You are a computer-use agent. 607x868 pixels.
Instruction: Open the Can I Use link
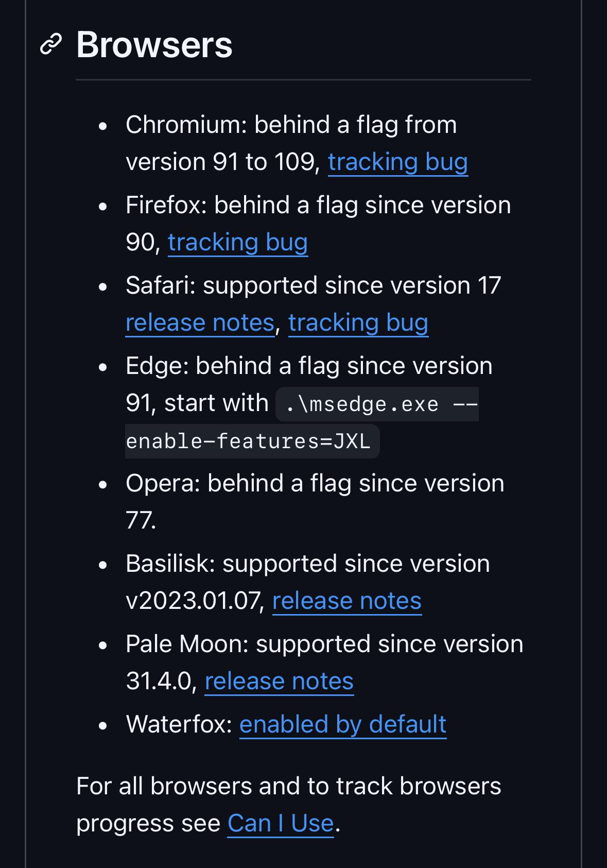281,823
